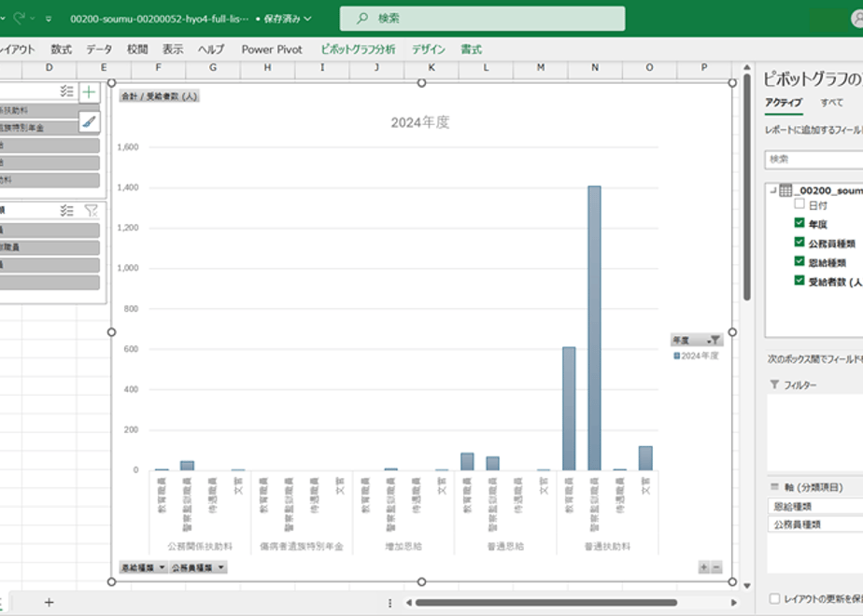The height and width of the screenshot is (616, 863).
Task: Open the データ ribbon tab
Action: pyautogui.click(x=99, y=49)
